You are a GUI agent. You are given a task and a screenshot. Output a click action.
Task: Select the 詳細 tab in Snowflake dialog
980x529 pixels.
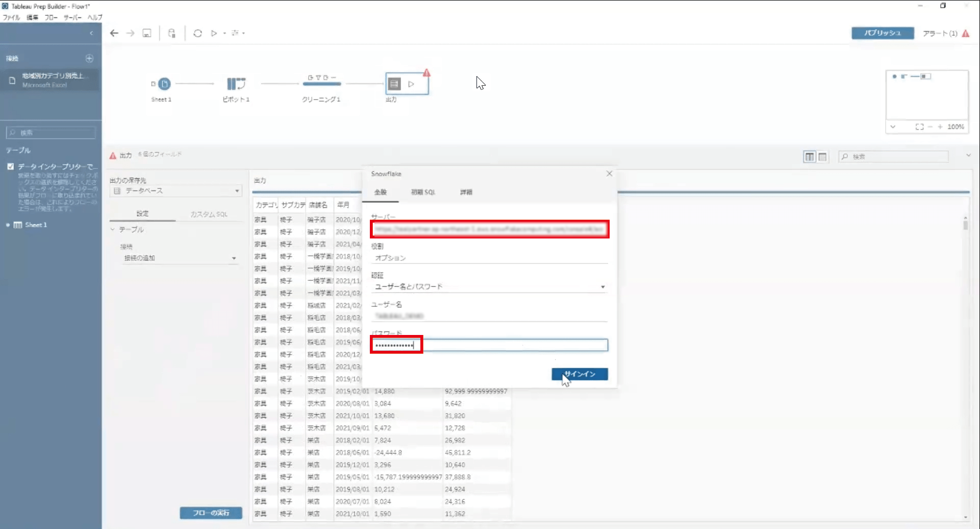(466, 193)
